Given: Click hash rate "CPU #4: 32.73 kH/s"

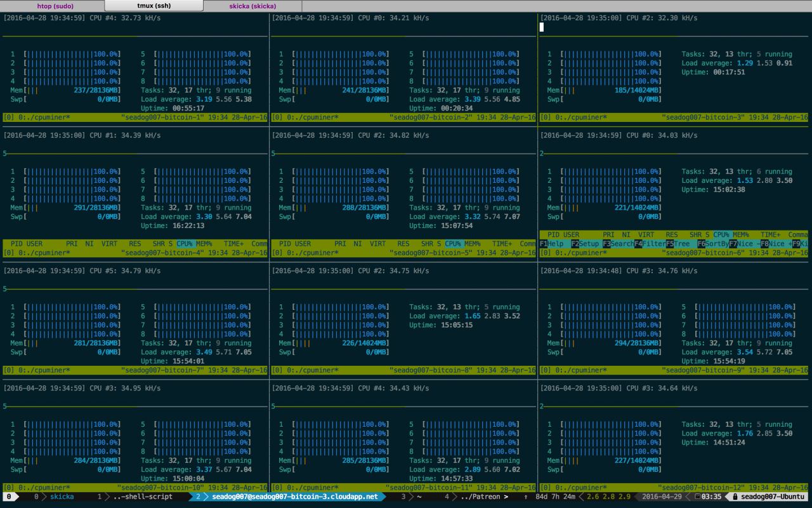Looking at the screenshot, I should click(x=125, y=18).
